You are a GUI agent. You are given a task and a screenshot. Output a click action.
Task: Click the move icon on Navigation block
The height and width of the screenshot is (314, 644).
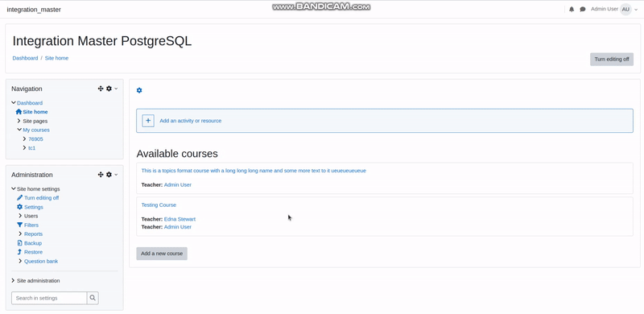click(x=100, y=89)
